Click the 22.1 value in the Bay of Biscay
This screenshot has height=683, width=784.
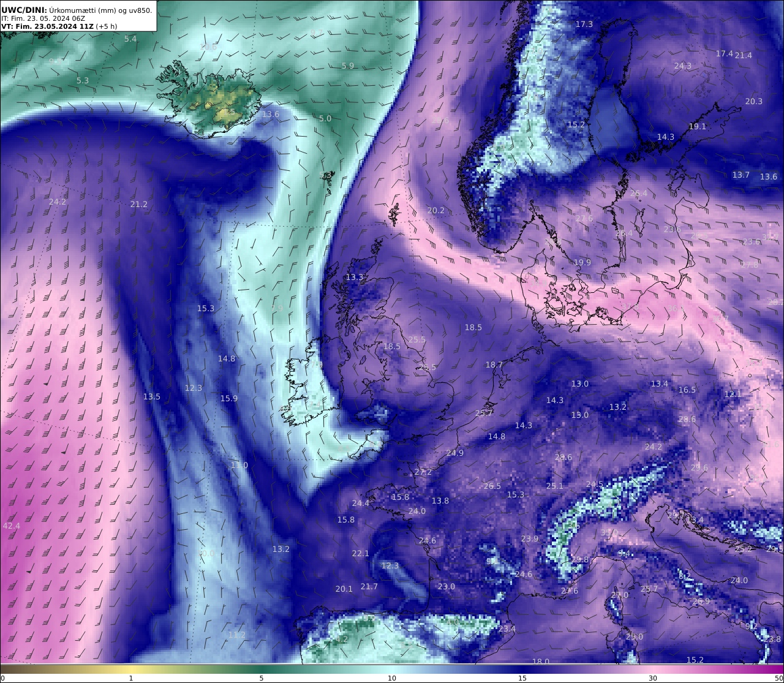coord(361,554)
